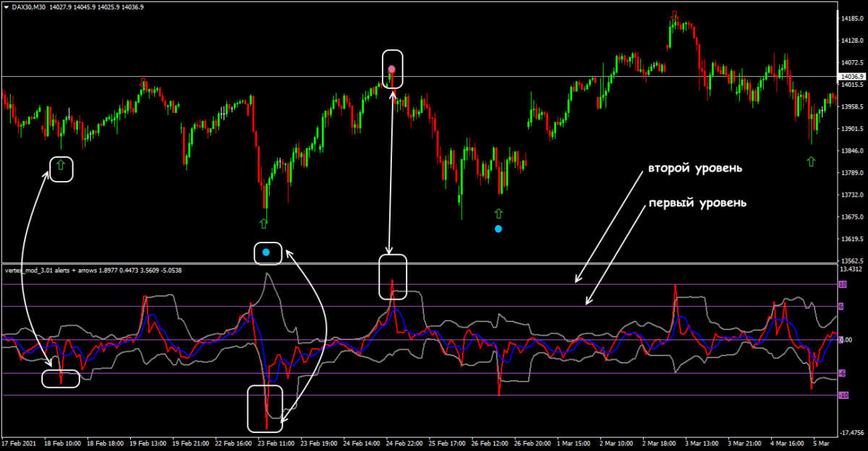Click the green up arrow near 18 Feb

click(61, 166)
